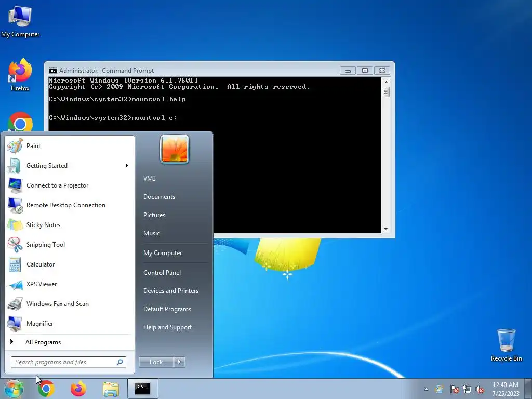Open XPS Viewer
The height and width of the screenshot is (399, 532).
(x=70, y=284)
